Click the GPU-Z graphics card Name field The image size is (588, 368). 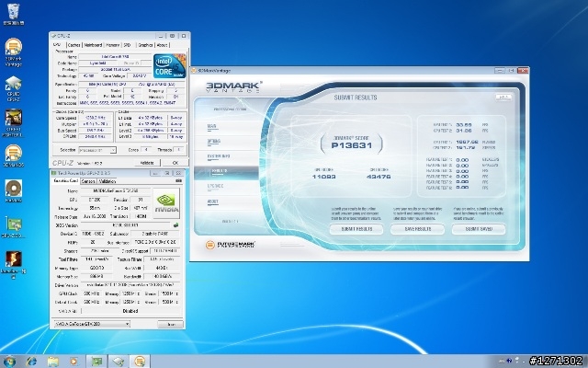click(115, 191)
